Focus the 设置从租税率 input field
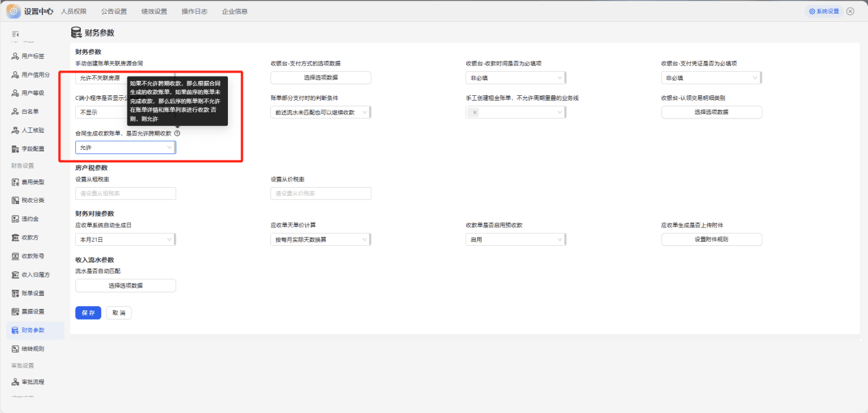The image size is (868, 413). tap(125, 193)
